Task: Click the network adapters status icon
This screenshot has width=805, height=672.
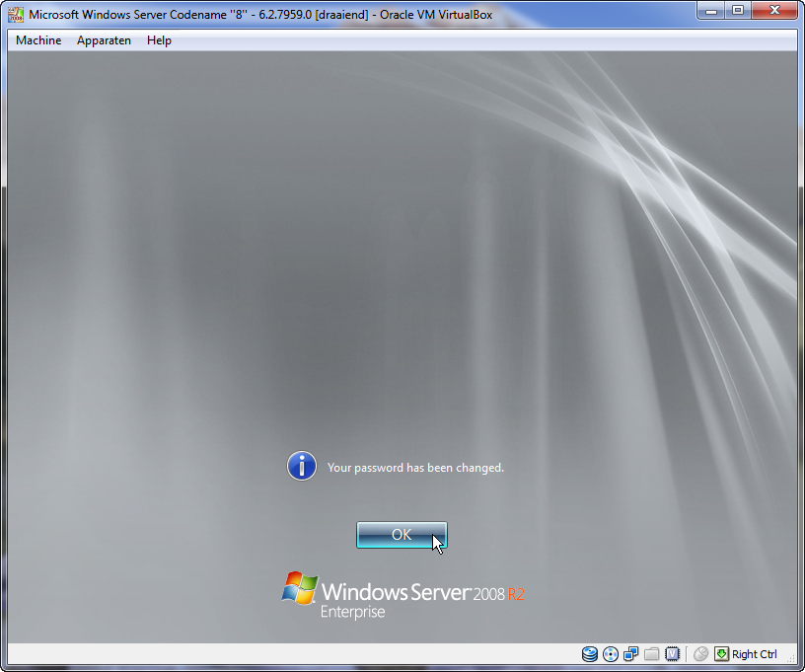Action: [631, 654]
